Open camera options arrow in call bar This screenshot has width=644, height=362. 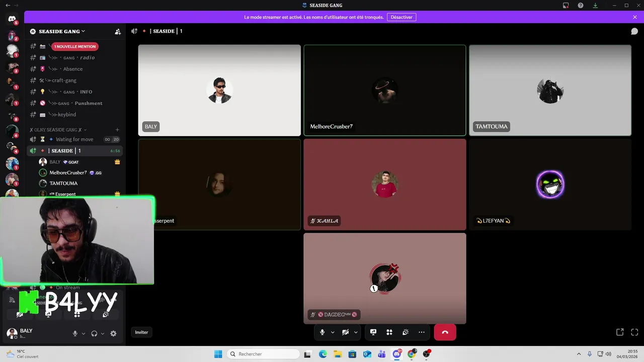(356, 332)
